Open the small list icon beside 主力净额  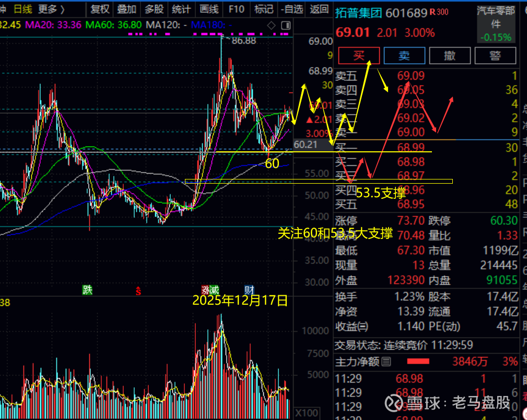(x=386, y=362)
